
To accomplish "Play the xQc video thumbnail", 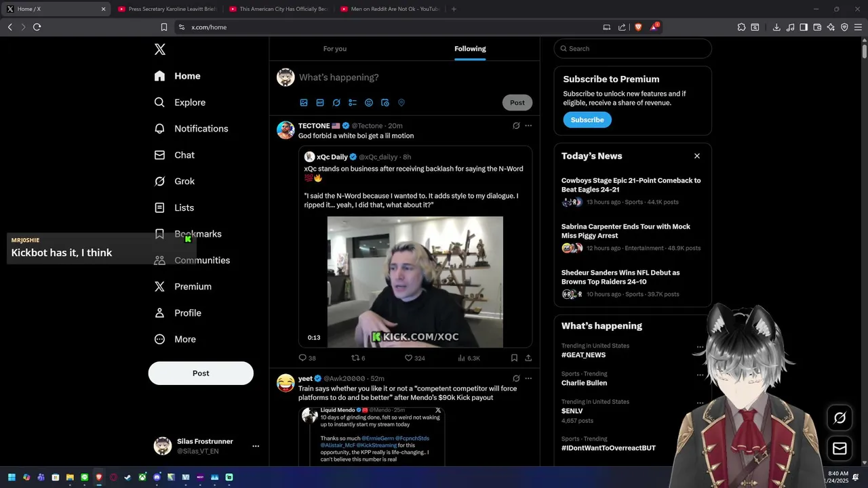I will tap(415, 282).
